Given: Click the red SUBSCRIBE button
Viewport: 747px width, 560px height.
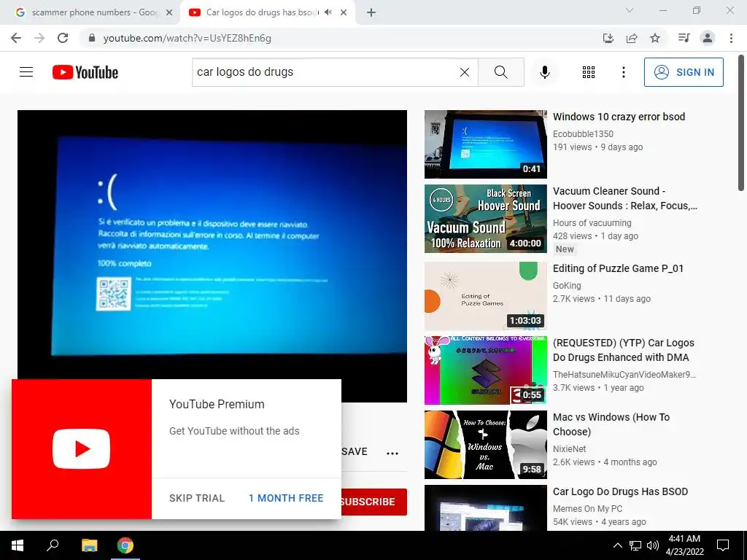Looking at the screenshot, I should (x=374, y=502).
